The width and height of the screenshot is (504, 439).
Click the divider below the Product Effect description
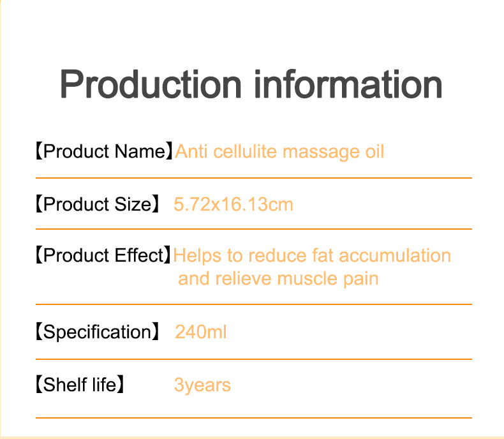(x=253, y=304)
